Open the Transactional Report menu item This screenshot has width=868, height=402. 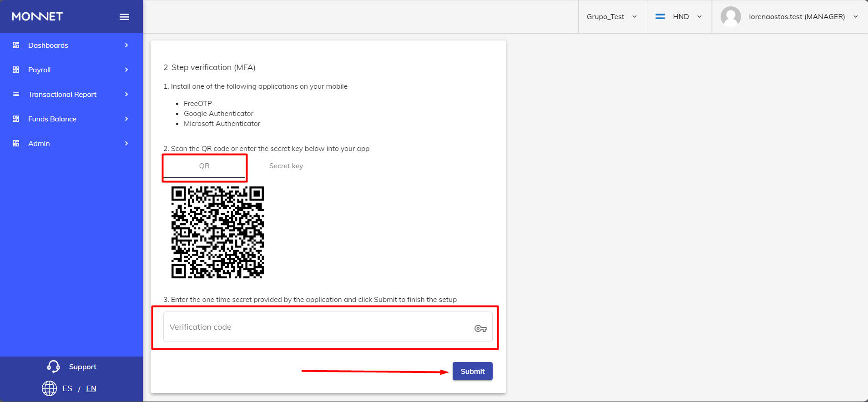[71, 94]
